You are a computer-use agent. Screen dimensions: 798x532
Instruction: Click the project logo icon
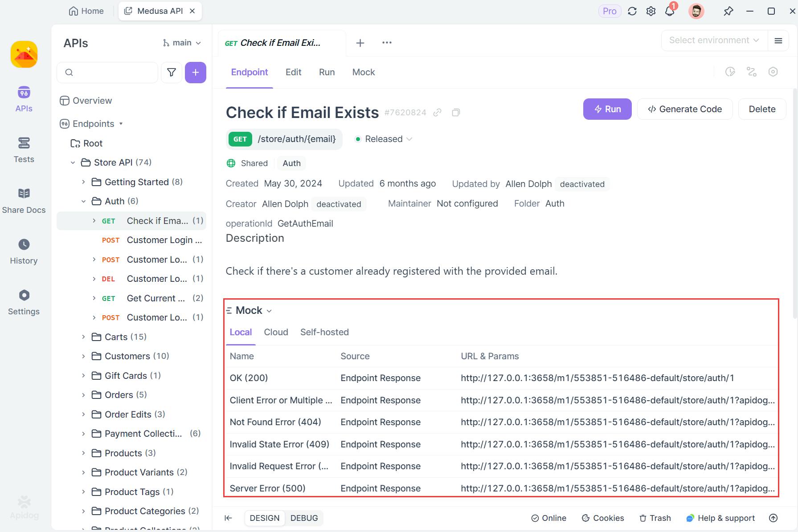tap(24, 54)
